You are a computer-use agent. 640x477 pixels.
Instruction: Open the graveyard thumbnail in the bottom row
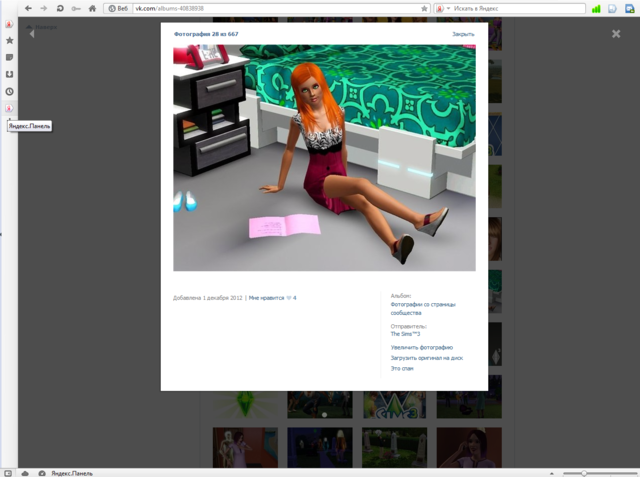394,447
